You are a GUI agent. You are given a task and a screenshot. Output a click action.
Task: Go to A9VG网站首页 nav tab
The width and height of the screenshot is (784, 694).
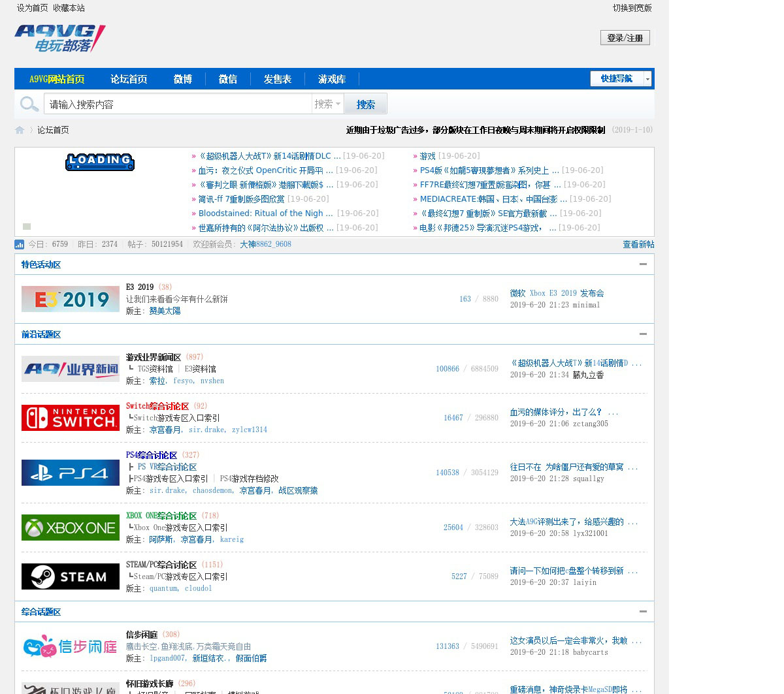(57, 79)
